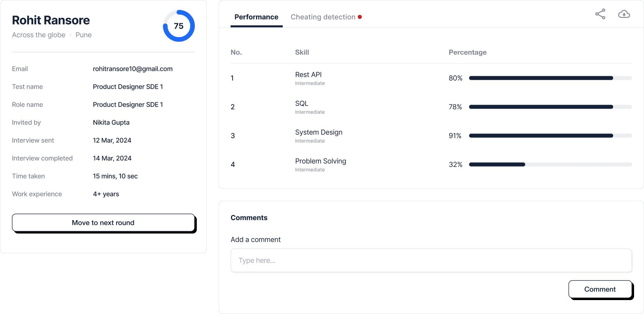Click the Percentage column header
The image size is (644, 314).
click(x=467, y=52)
